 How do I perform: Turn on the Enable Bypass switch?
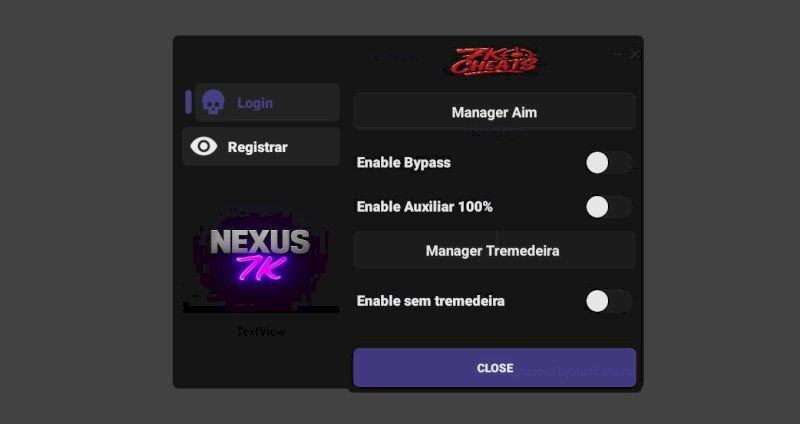point(609,163)
